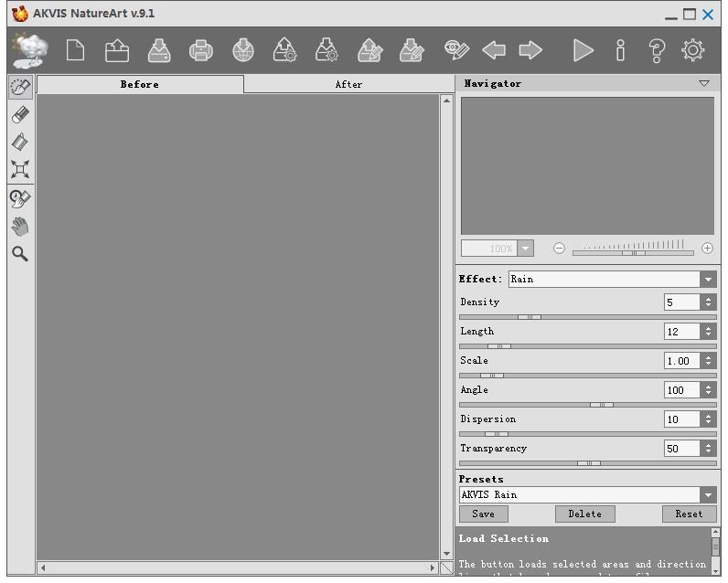Click the Length spinner arrows
The width and height of the screenshot is (728, 583).
[x=708, y=332]
